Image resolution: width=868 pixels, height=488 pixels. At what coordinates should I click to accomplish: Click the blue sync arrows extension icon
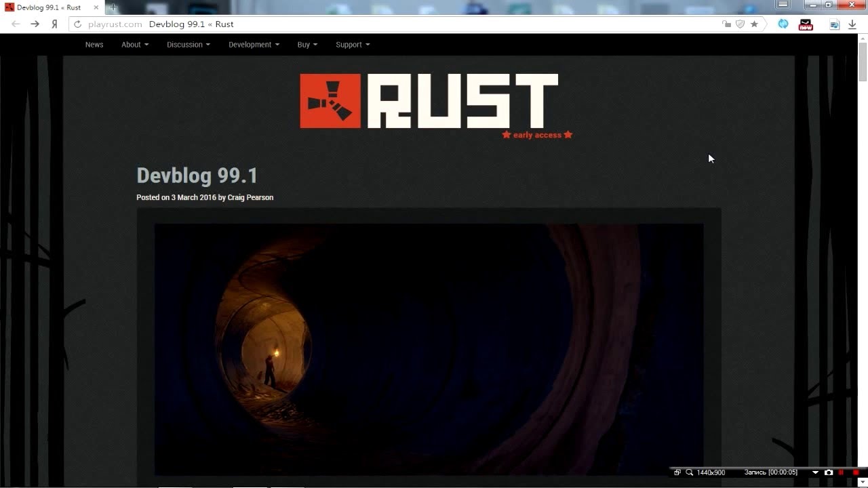tap(783, 24)
